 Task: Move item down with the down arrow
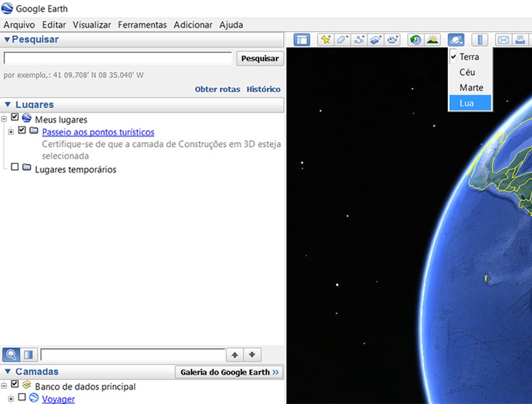click(x=252, y=355)
